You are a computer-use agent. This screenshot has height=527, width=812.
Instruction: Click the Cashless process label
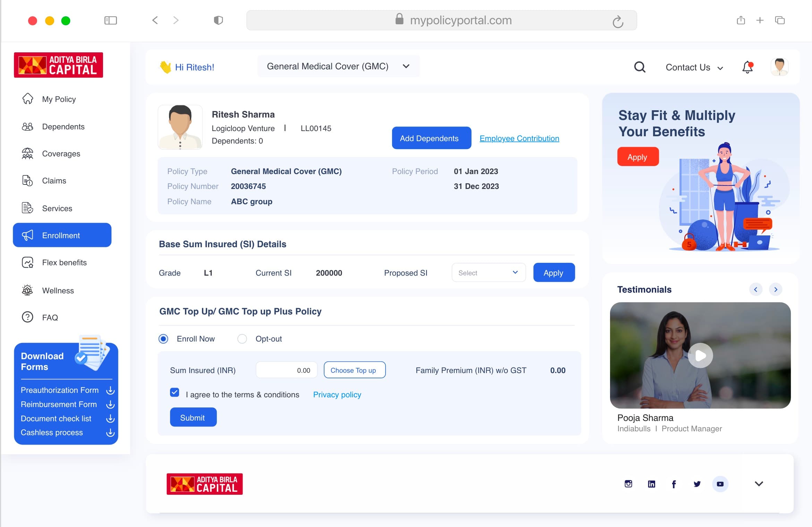52,432
